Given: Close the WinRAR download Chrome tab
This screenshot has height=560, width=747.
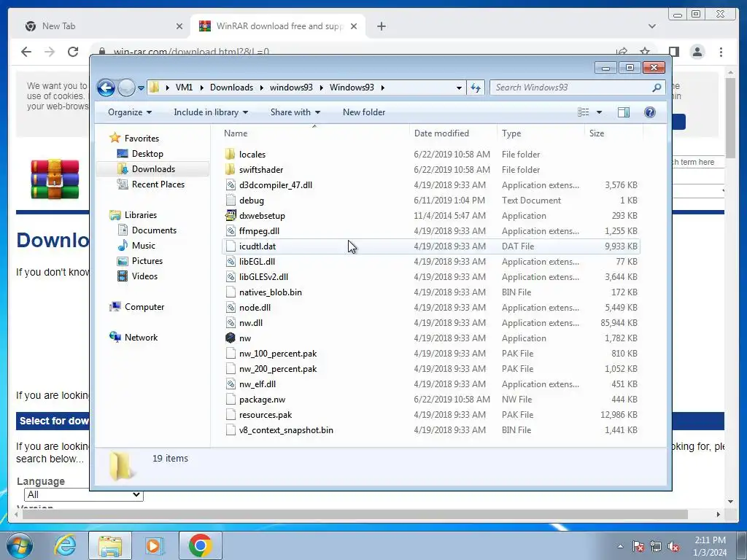Looking at the screenshot, I should pyautogui.click(x=354, y=26).
